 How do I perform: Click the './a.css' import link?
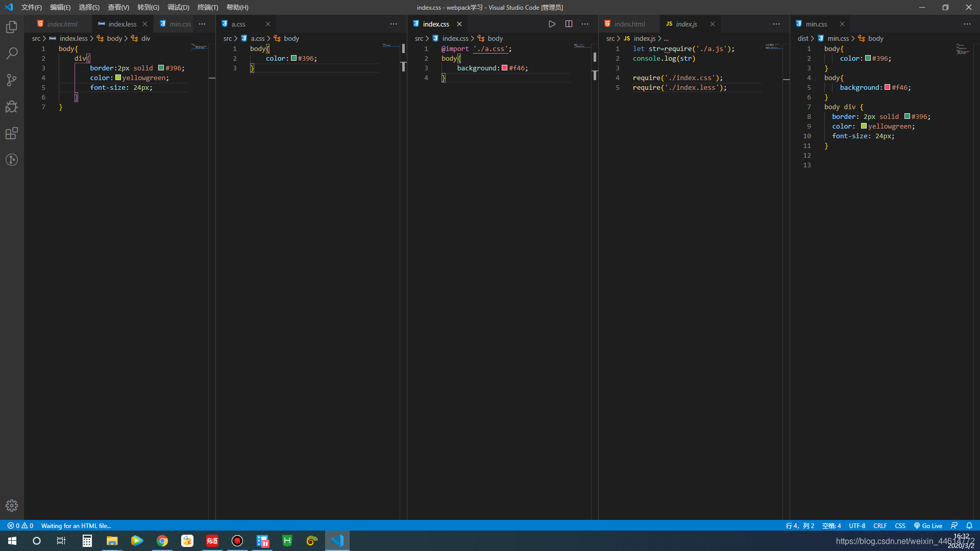491,48
